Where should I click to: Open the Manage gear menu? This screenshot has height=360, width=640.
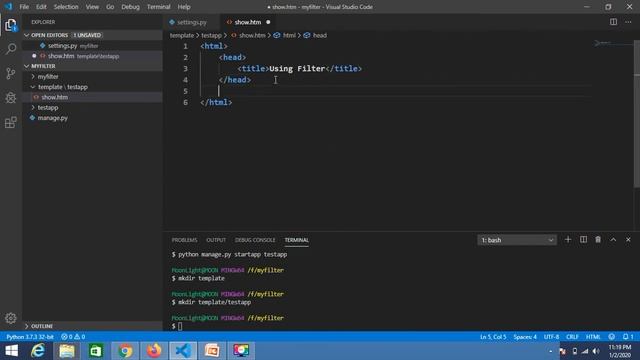(11, 318)
